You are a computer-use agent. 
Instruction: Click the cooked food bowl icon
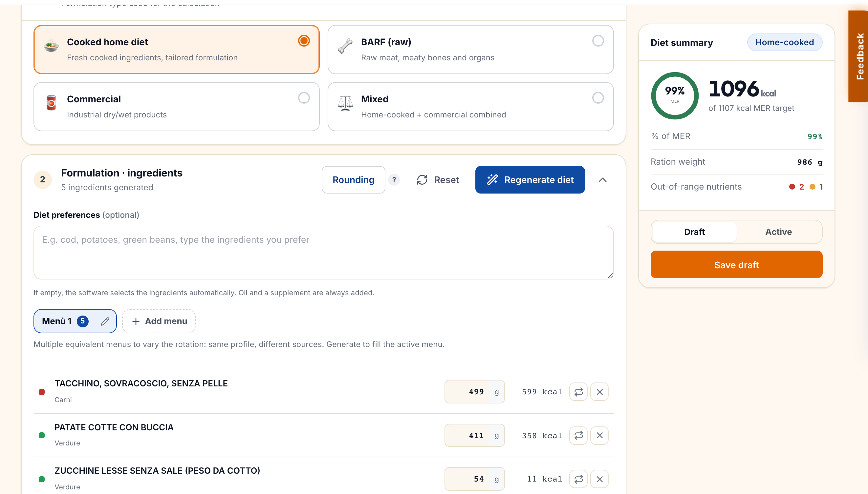click(x=51, y=46)
